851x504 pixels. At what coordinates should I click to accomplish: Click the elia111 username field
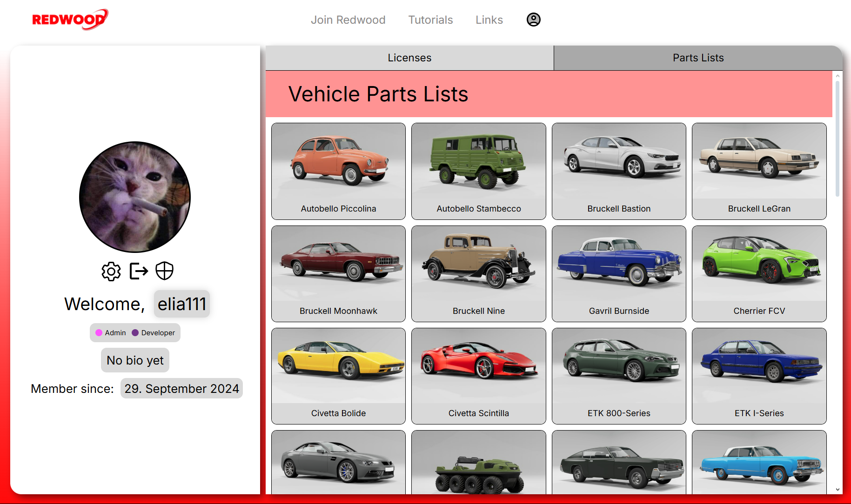coord(182,304)
